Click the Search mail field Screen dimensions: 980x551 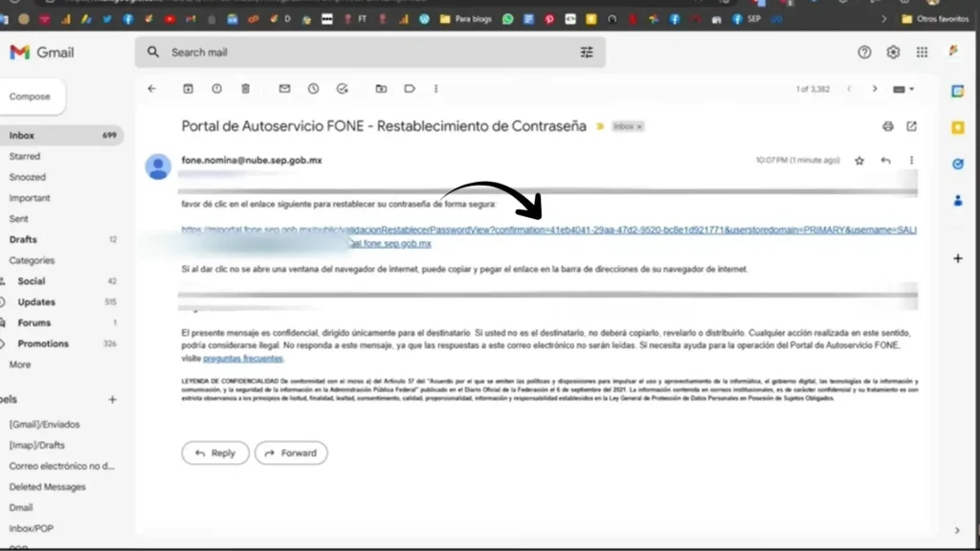click(x=370, y=53)
